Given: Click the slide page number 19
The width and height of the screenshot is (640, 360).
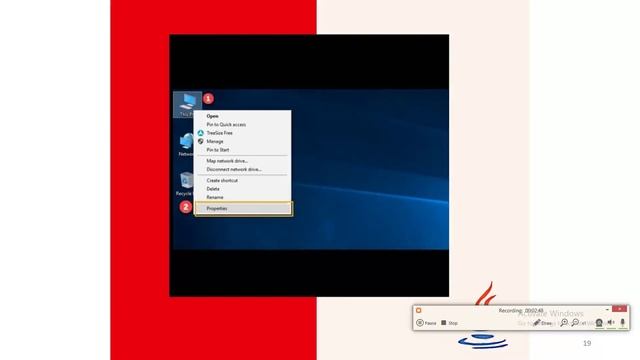Looking at the screenshot, I should click(x=587, y=343).
